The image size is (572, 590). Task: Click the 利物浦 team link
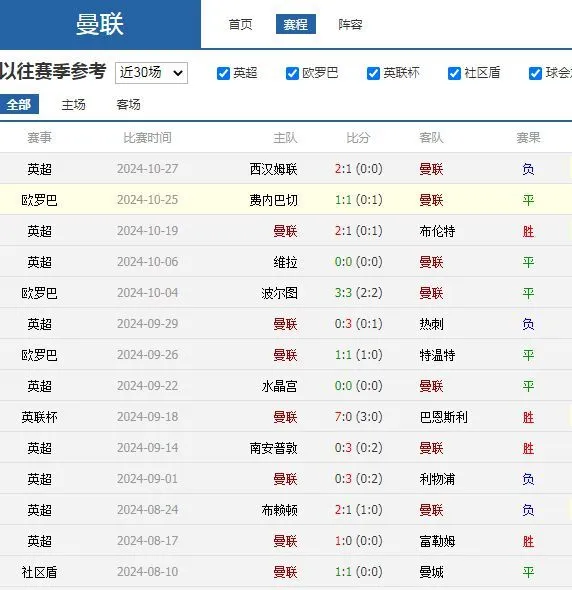[x=437, y=479]
